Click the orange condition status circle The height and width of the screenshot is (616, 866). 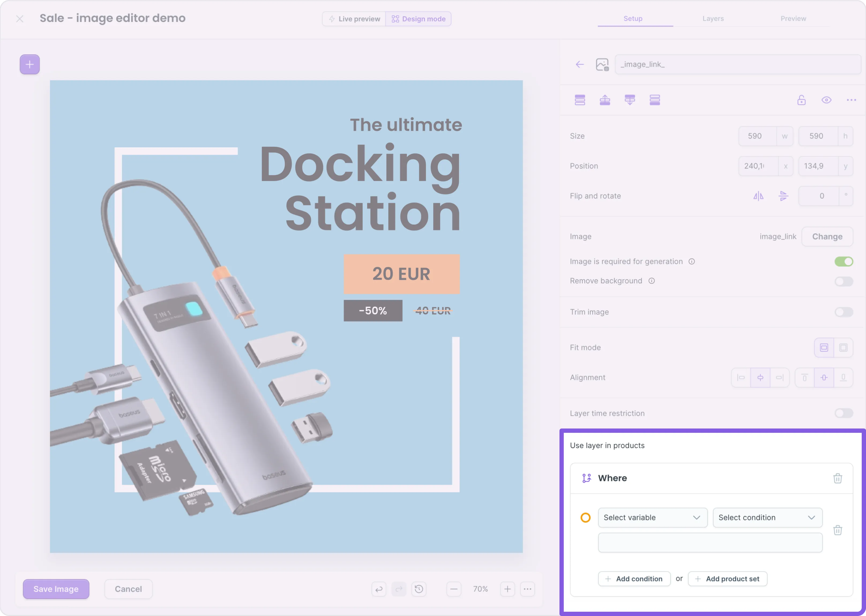pos(585,518)
